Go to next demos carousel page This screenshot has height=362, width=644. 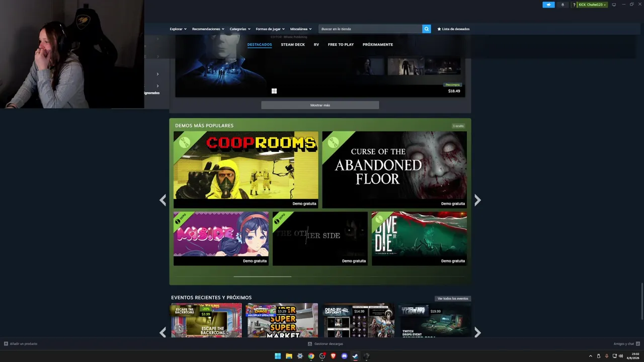477,200
